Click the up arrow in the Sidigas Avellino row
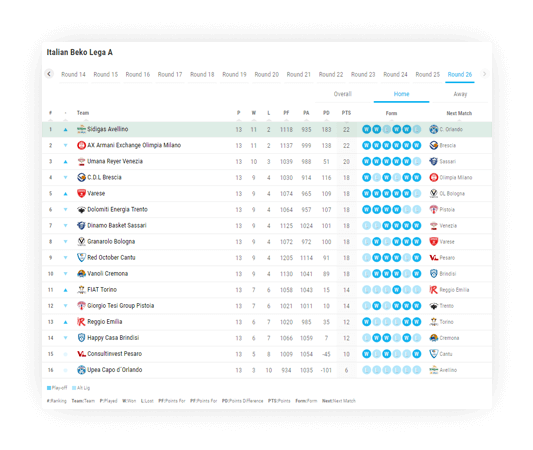533x450 pixels. 66,129
